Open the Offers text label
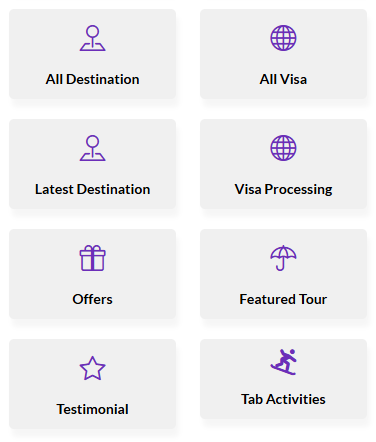 pos(92,299)
